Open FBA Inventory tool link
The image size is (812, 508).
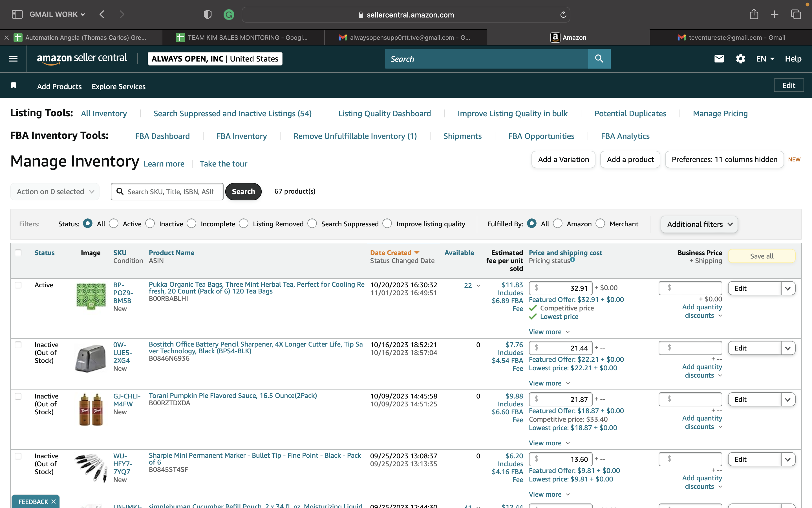click(x=242, y=136)
